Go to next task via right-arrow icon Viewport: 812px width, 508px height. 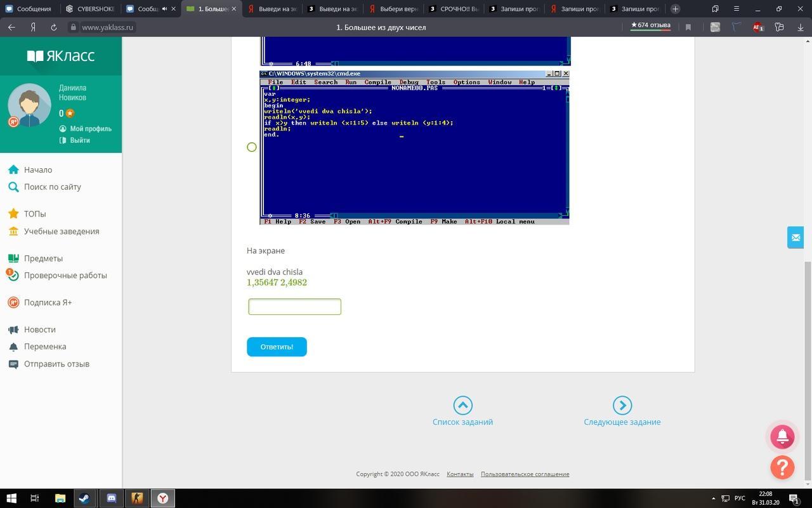(x=622, y=405)
